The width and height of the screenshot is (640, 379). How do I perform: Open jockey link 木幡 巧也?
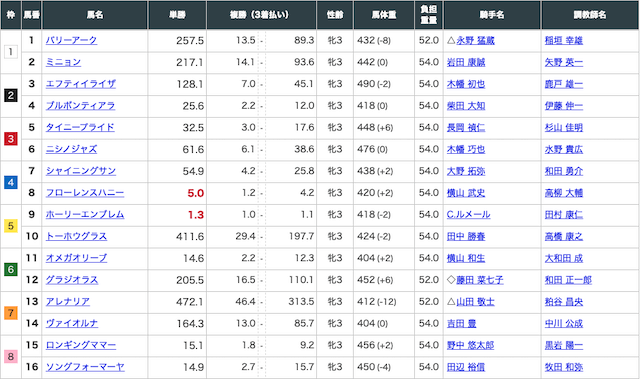point(466,149)
